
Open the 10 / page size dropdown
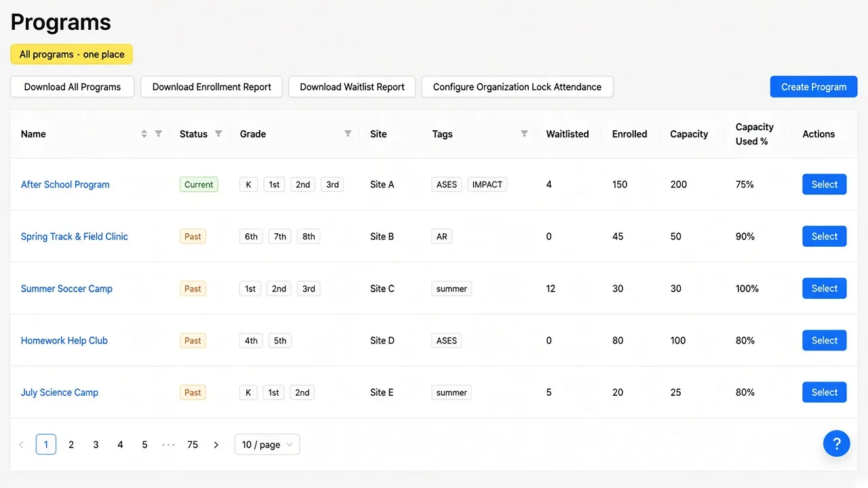tap(267, 445)
